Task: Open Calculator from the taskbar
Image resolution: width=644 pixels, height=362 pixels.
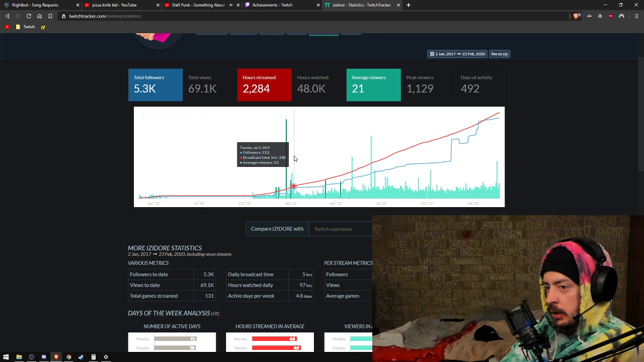Action: [94, 357]
